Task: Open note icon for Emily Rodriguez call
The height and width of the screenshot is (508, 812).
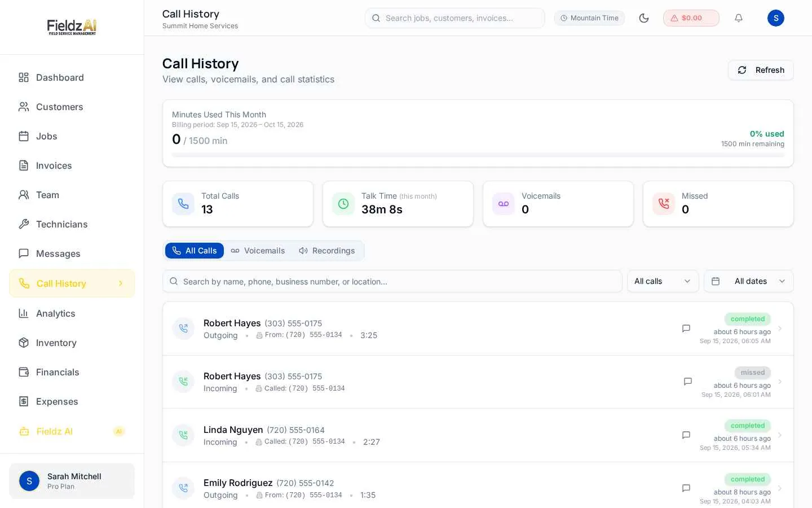Action: point(686,488)
